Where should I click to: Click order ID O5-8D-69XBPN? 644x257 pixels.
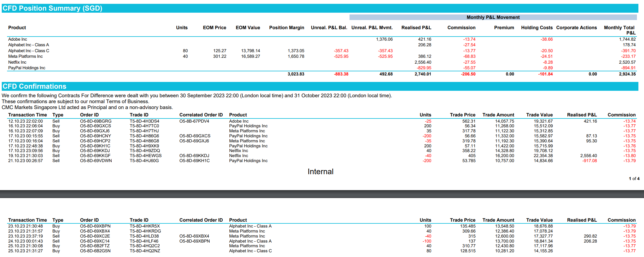coord(95,226)
